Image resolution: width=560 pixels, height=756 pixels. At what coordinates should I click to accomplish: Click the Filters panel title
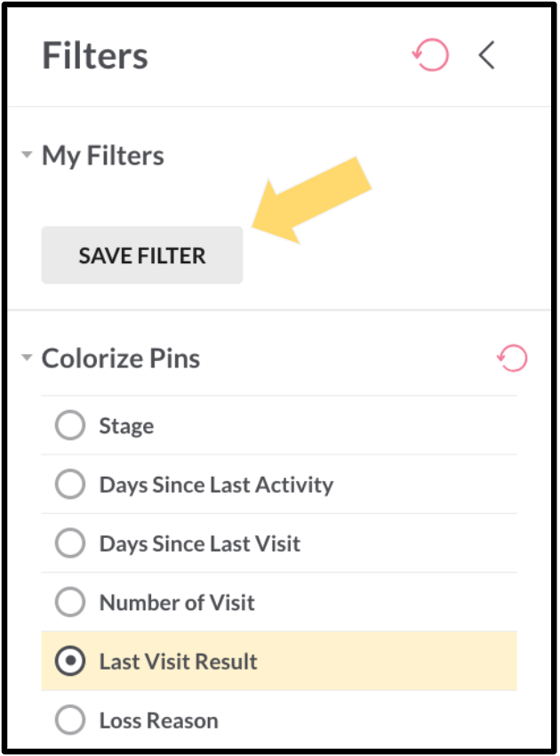click(95, 55)
